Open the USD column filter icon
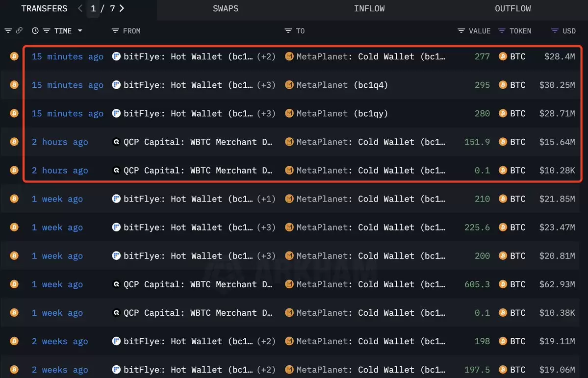 [555, 31]
